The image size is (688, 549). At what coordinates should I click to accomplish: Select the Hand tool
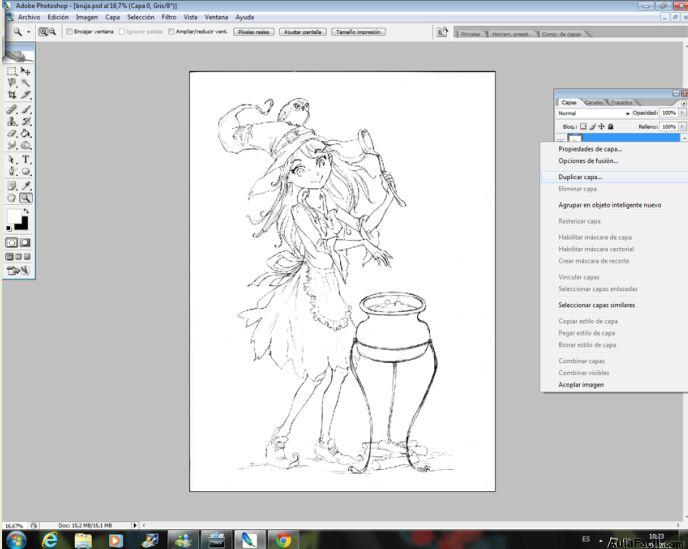[12, 198]
